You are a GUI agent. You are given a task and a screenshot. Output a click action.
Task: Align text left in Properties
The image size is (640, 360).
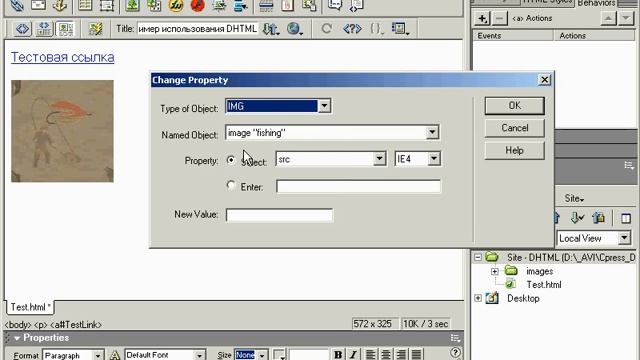click(370, 354)
